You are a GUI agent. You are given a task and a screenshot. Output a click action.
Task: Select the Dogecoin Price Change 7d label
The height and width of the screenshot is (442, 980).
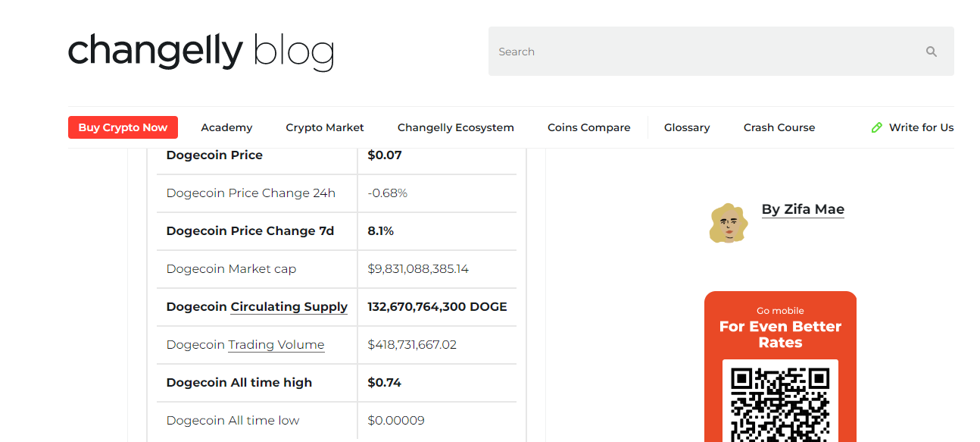(x=250, y=231)
